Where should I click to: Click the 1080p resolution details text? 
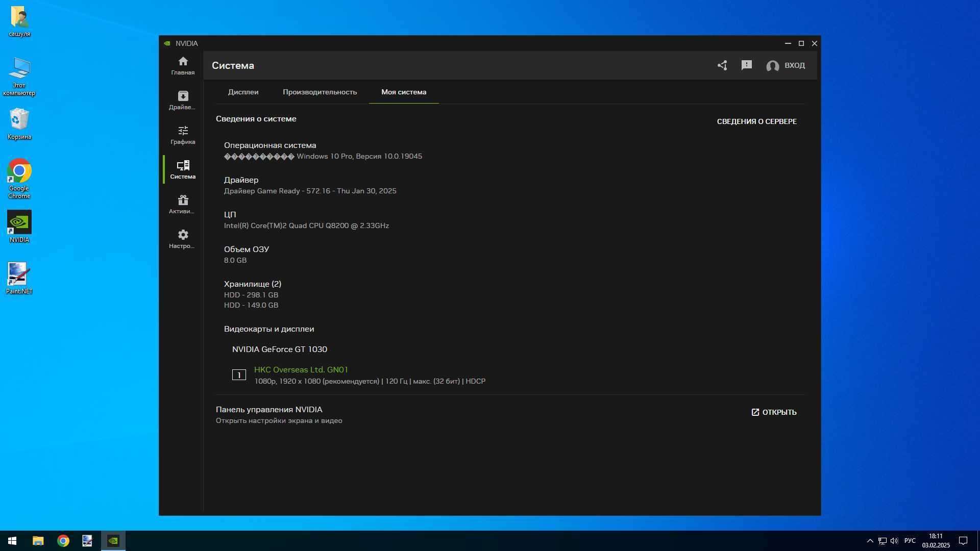click(370, 381)
